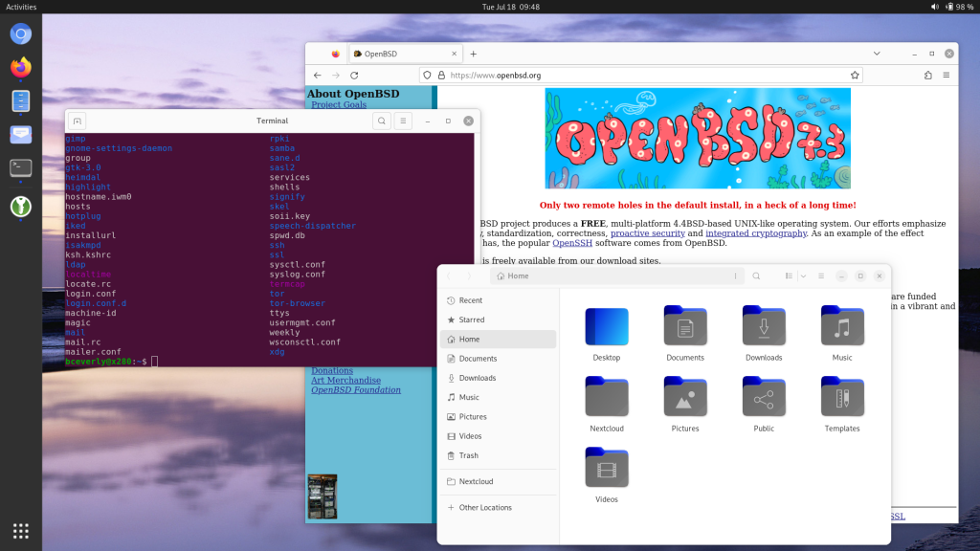Open the Files path options menu

[735, 276]
